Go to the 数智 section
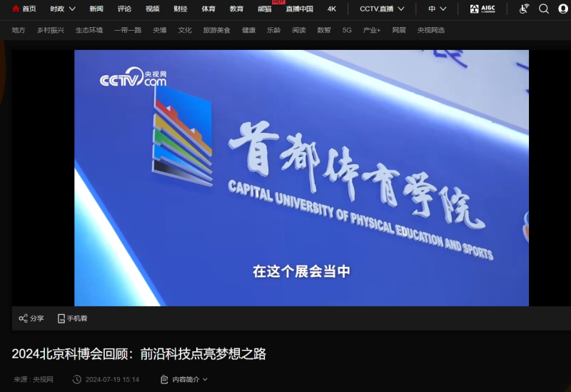The image size is (571, 392). click(x=324, y=30)
